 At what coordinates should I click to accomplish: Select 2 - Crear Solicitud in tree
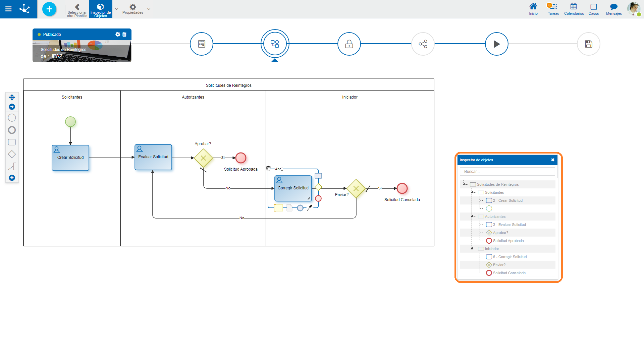(507, 200)
